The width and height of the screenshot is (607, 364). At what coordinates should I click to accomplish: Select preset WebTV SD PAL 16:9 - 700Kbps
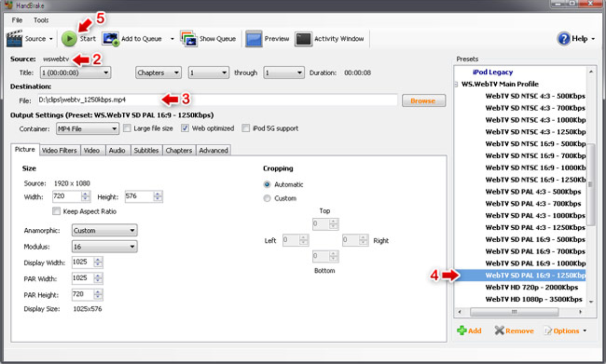pyautogui.click(x=535, y=251)
